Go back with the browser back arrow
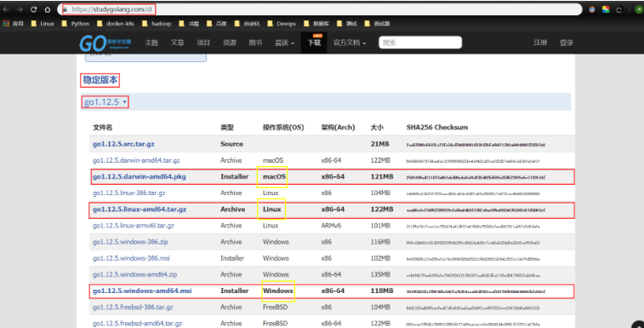 [6, 9]
